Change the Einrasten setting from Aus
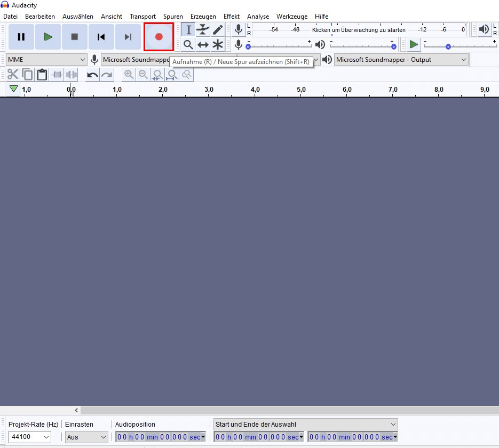Screen dimensions: 499x448 click(x=86, y=437)
